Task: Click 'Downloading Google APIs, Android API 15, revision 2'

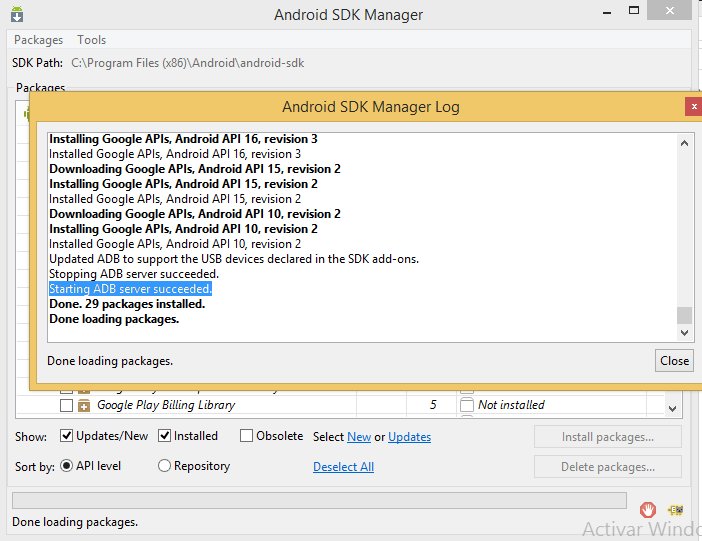Action: (195, 169)
